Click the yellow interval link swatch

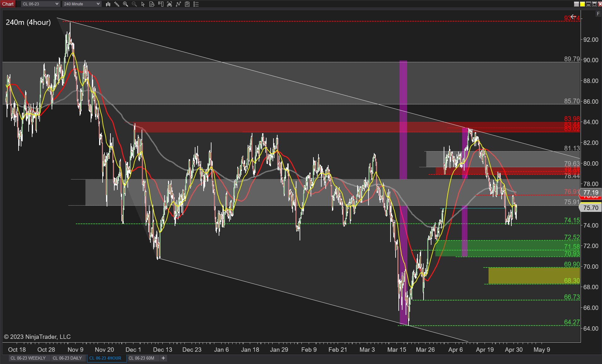[582, 4]
